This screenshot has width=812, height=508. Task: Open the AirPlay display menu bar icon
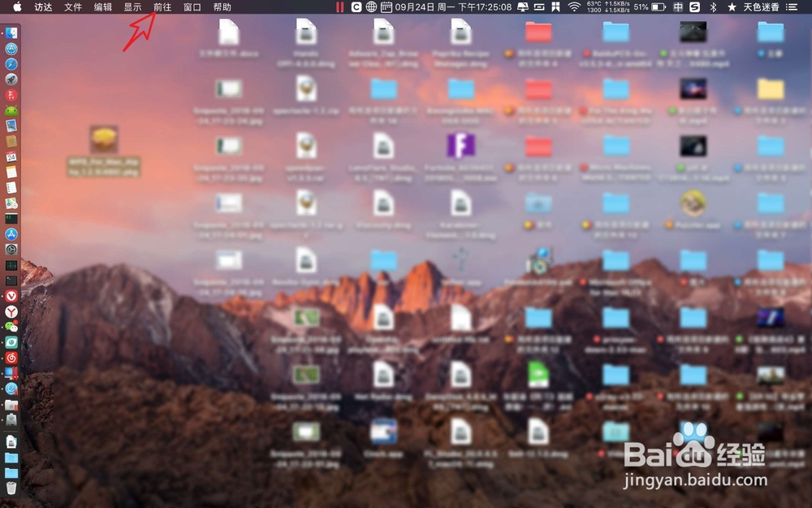[522, 7]
